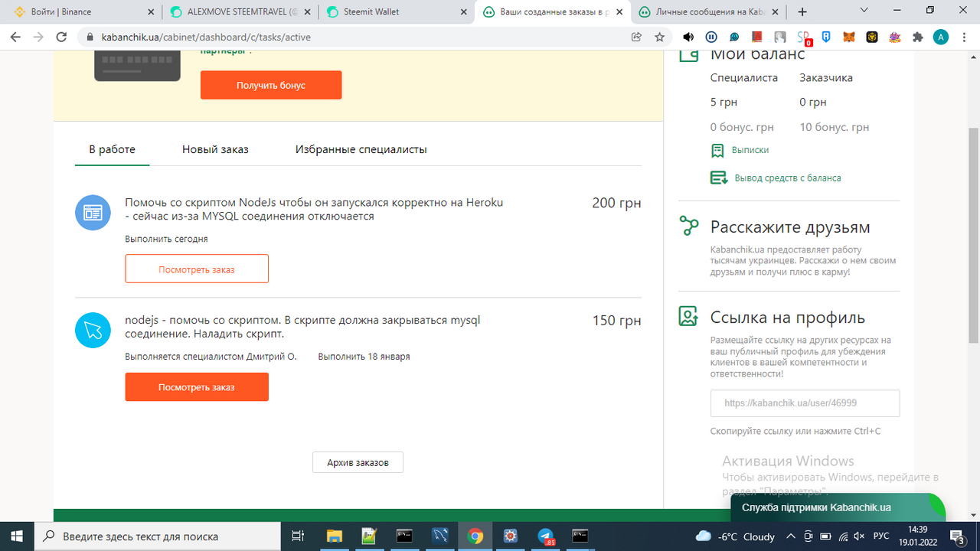
Task: Open the SP extension with red badge
Action: pyautogui.click(x=804, y=37)
